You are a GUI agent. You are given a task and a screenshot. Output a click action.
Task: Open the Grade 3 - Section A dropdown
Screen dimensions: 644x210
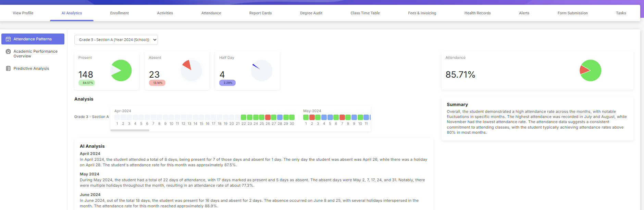point(116,40)
